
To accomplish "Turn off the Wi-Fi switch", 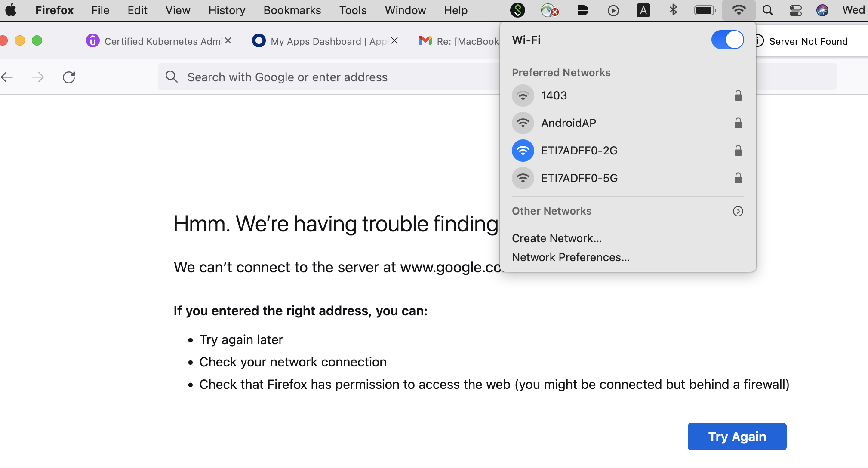I will coord(727,40).
